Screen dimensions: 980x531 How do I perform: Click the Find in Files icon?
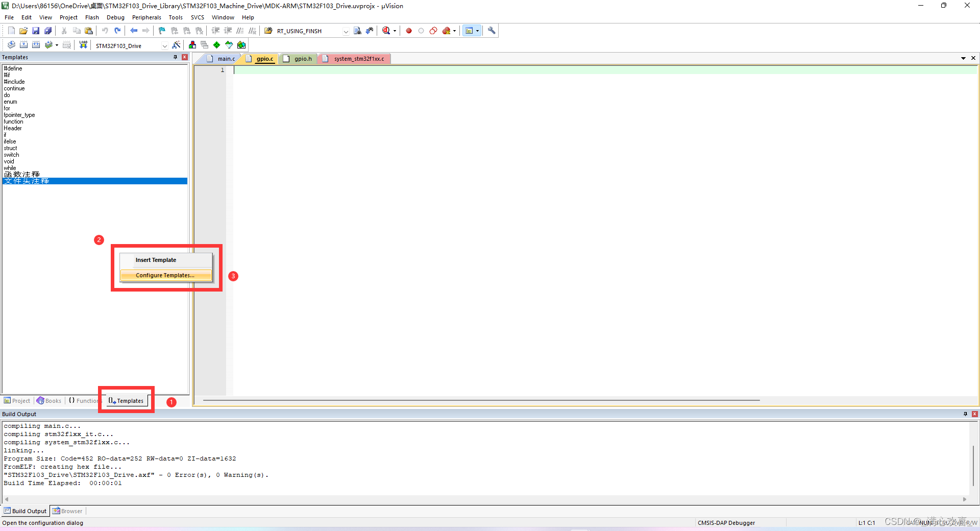[x=268, y=31]
